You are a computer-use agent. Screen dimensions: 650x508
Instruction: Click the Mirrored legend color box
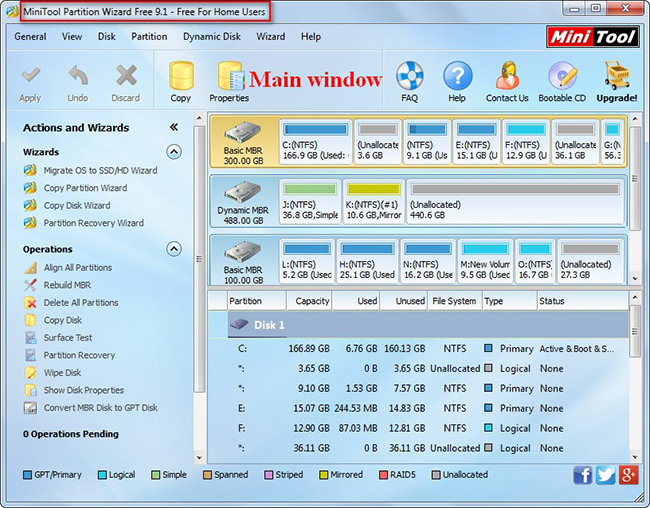coord(323,475)
